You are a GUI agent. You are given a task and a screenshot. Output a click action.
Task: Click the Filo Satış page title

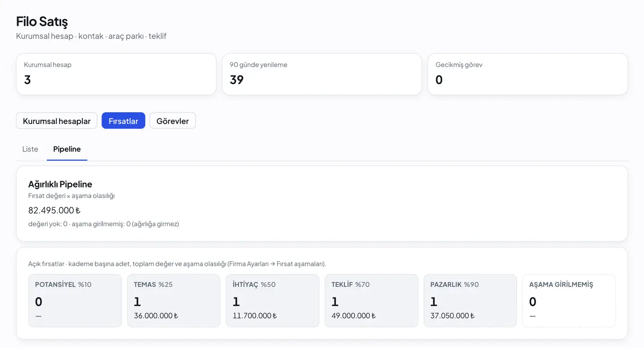[42, 21]
